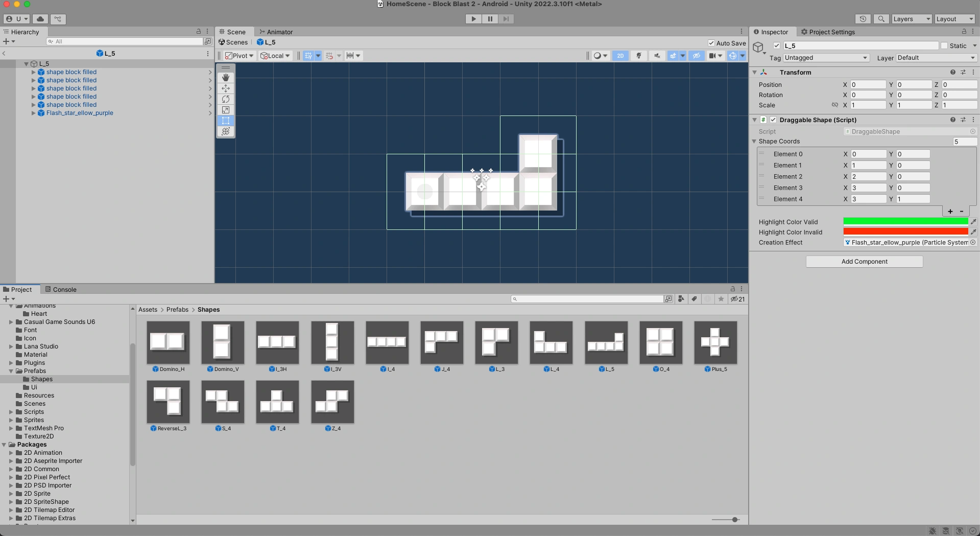Open object picker for Creation Effect

click(x=973, y=242)
